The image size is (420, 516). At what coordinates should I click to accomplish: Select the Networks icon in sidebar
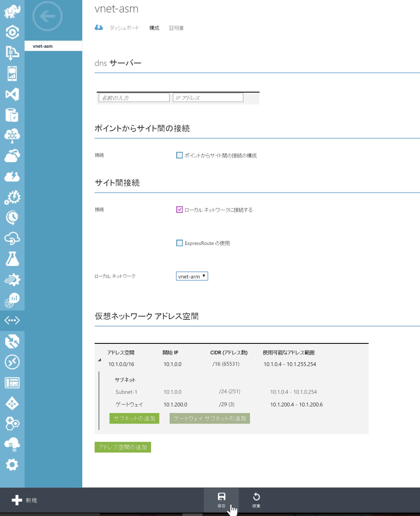(x=12, y=320)
